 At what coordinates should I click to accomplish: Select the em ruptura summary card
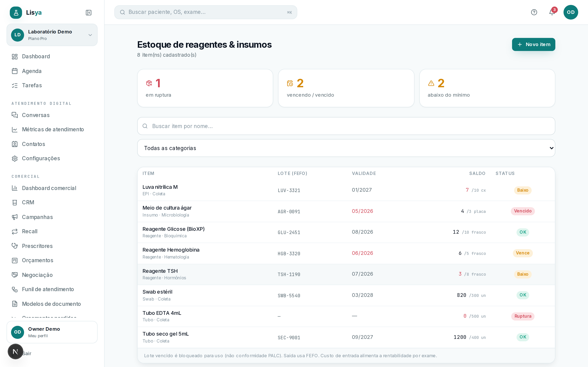(205, 88)
